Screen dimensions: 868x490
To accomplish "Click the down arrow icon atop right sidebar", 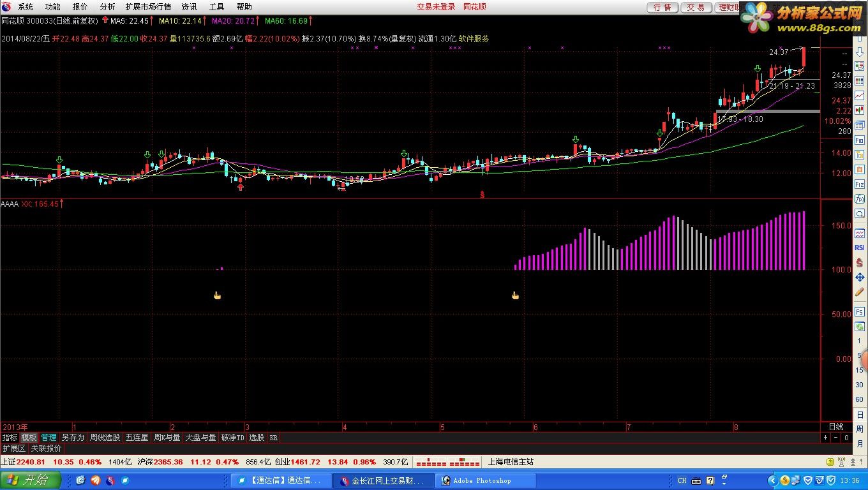I will [860, 52].
